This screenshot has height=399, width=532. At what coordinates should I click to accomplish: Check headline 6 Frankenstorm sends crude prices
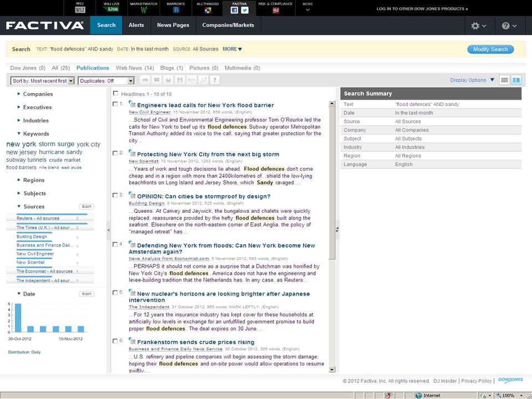(115, 341)
